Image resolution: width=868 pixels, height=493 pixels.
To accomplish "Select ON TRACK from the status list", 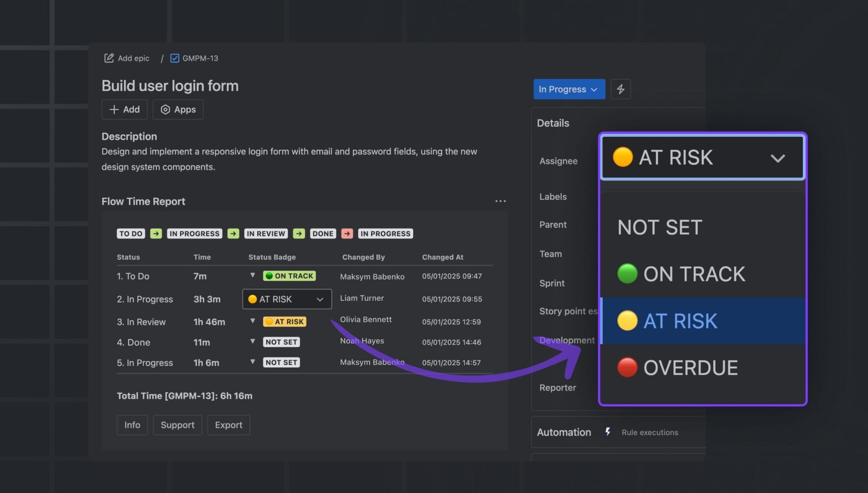I will tap(694, 274).
